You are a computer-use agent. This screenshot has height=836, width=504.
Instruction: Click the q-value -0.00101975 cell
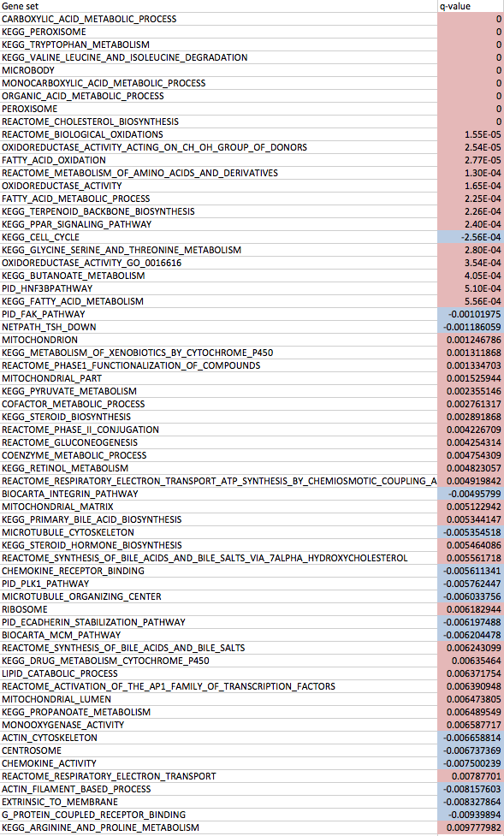[471, 314]
